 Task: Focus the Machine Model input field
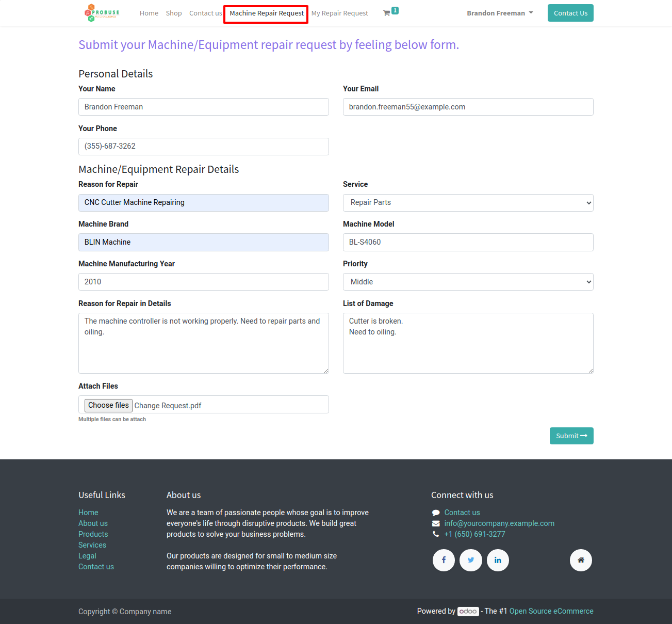tap(468, 243)
